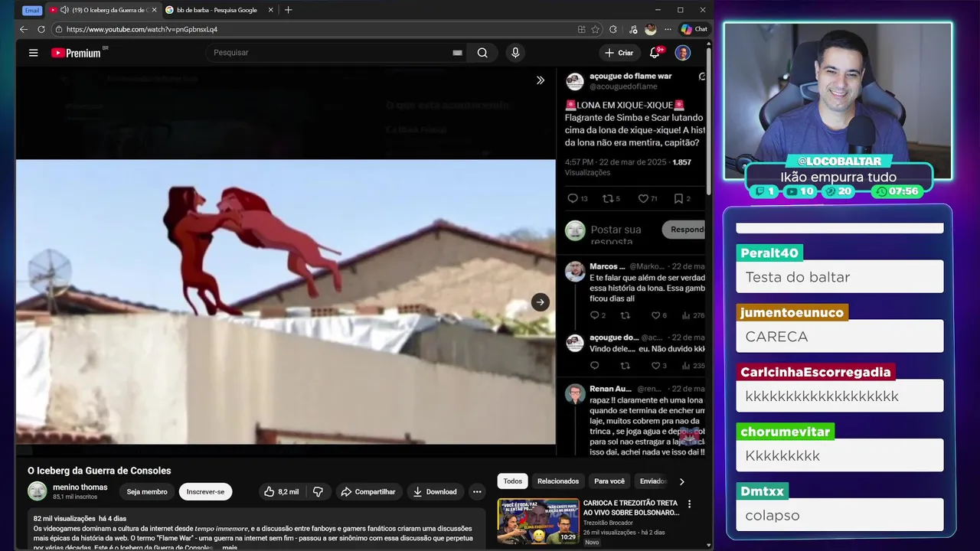The width and height of the screenshot is (980, 551).
Task: Click the search magnifier button
Action: point(482,53)
